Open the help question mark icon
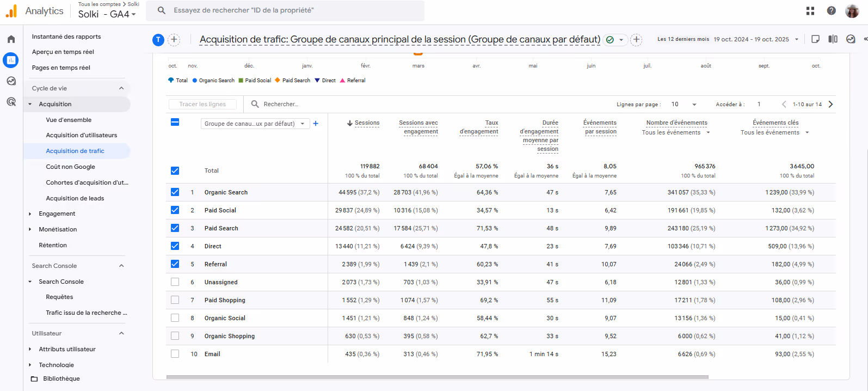The height and width of the screenshot is (391, 868). 832,10
